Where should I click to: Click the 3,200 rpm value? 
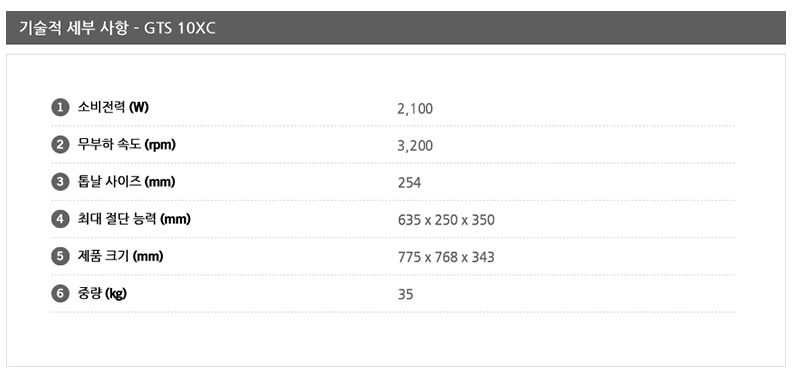[415, 146]
